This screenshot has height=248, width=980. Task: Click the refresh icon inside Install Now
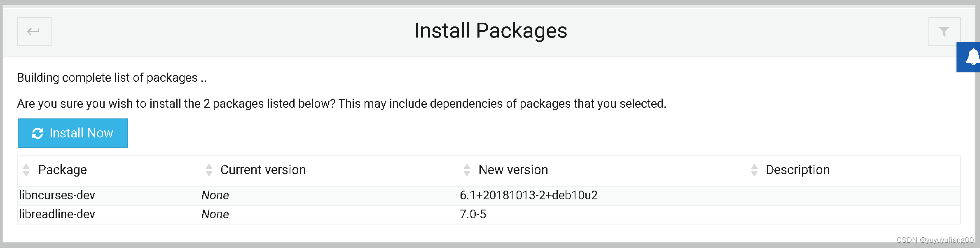point(37,133)
